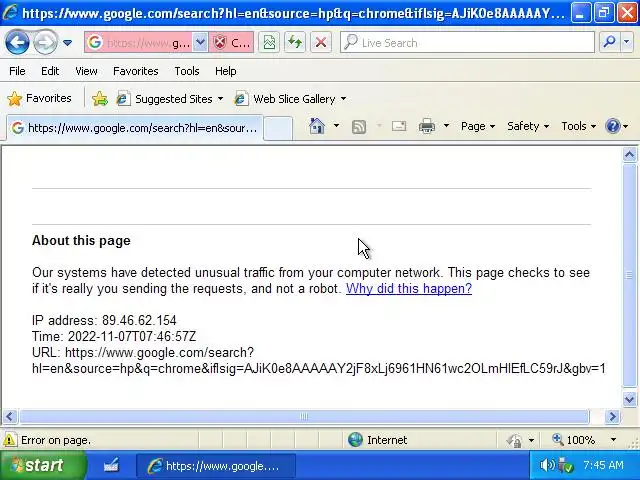Click the 'About this page' heading
640x480 pixels.
click(x=81, y=240)
